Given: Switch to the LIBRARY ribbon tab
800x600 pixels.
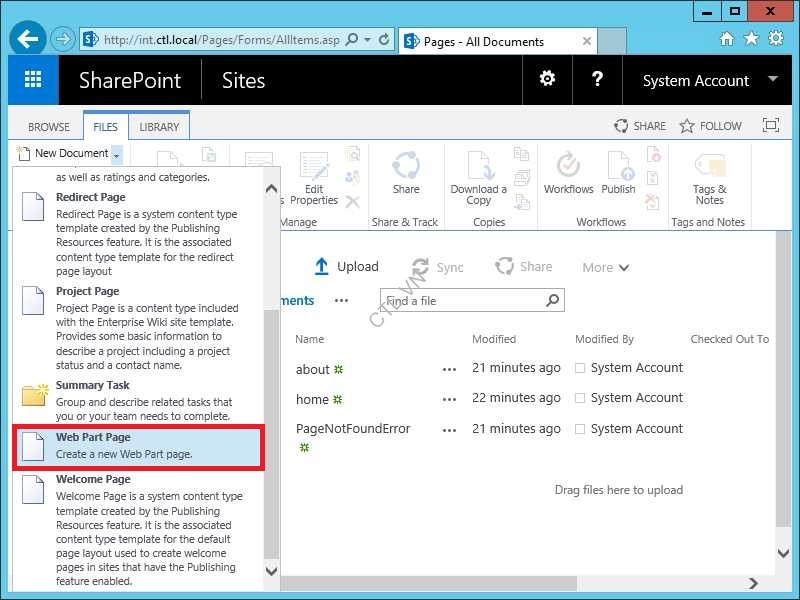Looking at the screenshot, I should pos(159,127).
